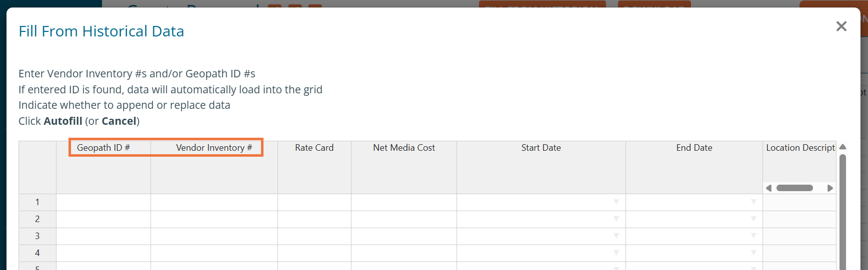Select the Geopath ID # column header
The image size is (868, 270).
[103, 148]
